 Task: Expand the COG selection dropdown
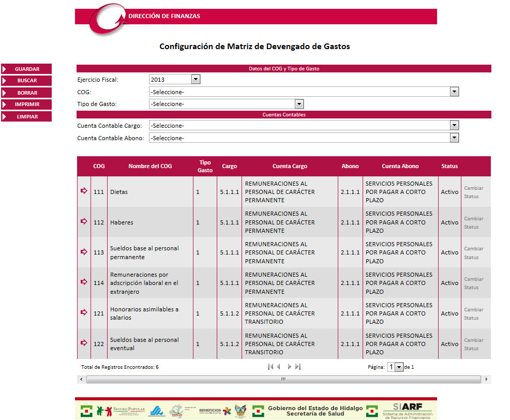tap(454, 92)
